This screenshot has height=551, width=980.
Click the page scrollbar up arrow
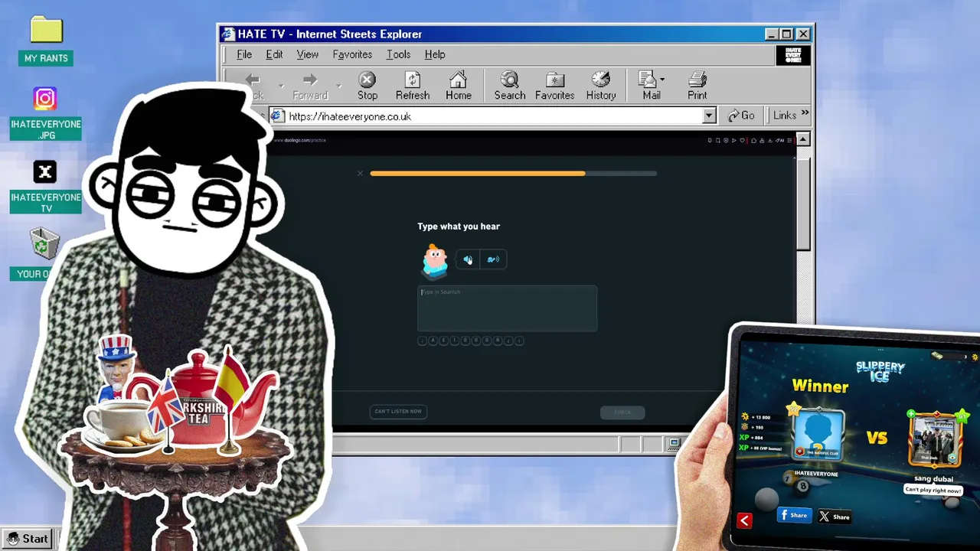click(802, 139)
